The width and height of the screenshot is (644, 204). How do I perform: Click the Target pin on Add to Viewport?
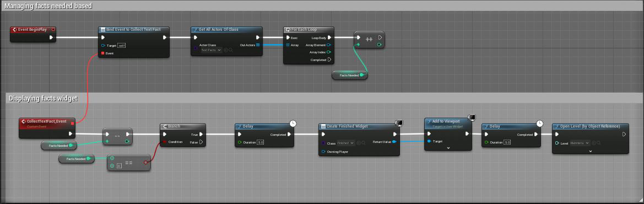tap(429, 141)
